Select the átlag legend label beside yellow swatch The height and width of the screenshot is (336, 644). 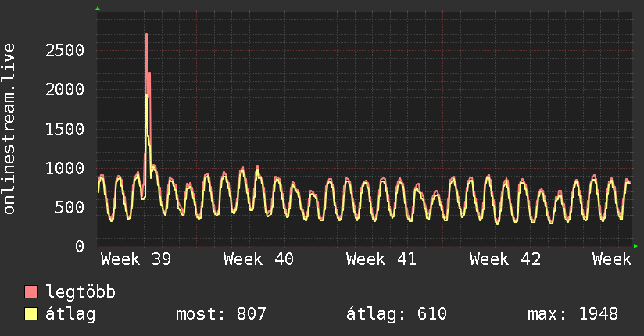[x=70, y=314]
